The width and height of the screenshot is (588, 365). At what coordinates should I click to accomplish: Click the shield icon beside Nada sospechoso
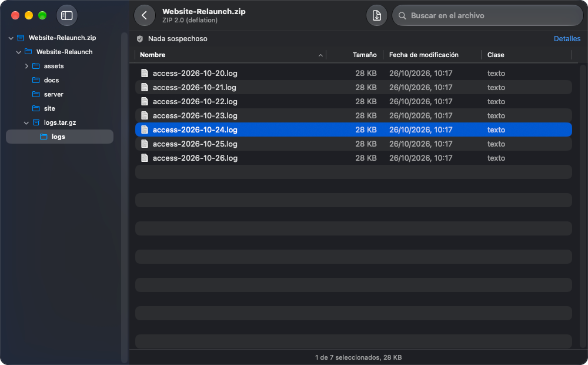140,39
